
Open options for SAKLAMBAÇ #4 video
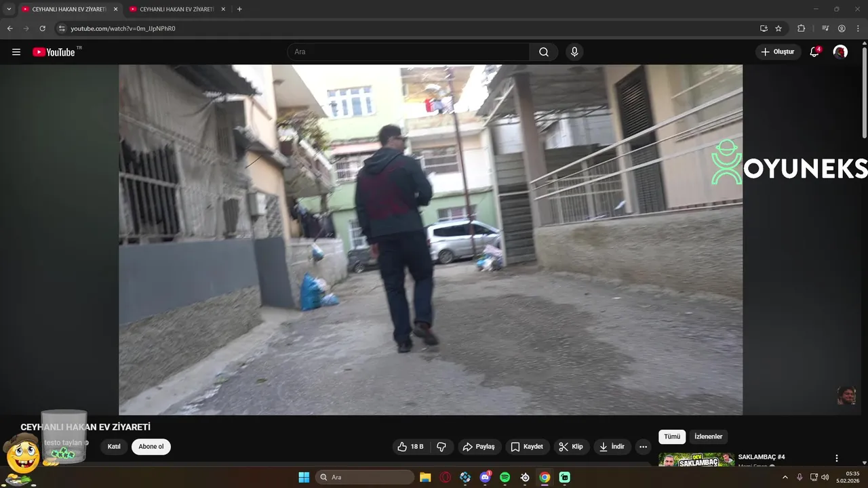pos(837,458)
